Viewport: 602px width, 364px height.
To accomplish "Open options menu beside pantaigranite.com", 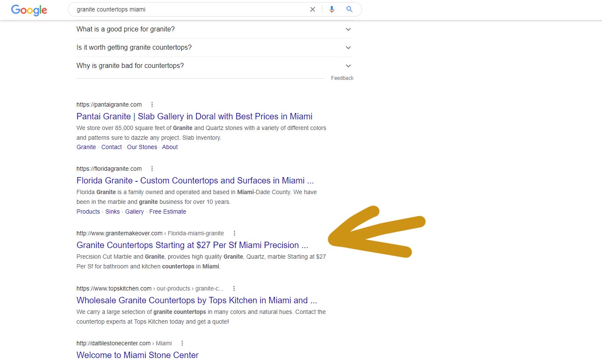I will pos(152,104).
